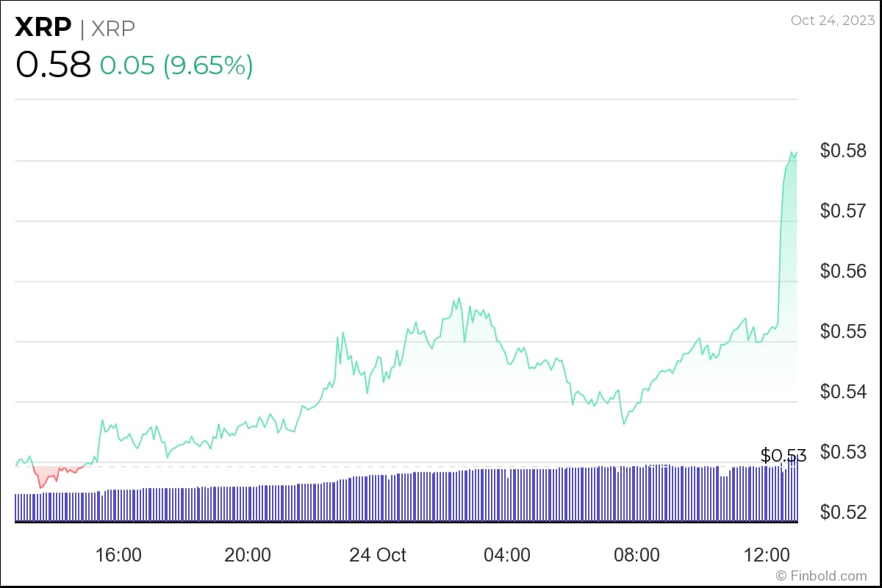Viewport: 882px width, 588px height.
Task: Click the $0.54 y-axis label
Action: coord(843,392)
